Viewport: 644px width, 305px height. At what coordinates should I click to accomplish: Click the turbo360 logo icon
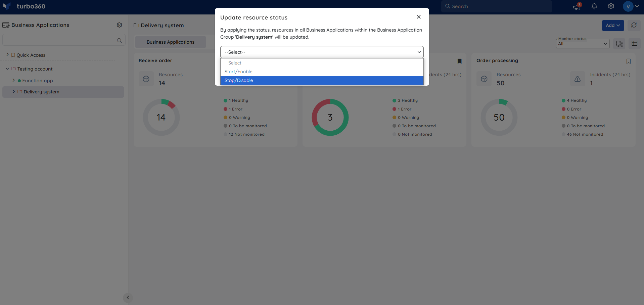pos(7,6)
